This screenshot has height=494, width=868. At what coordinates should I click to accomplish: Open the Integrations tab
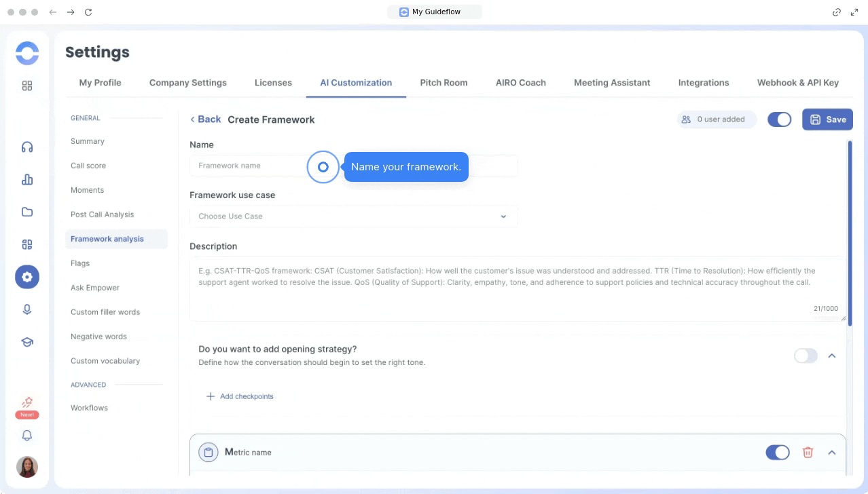tap(703, 83)
